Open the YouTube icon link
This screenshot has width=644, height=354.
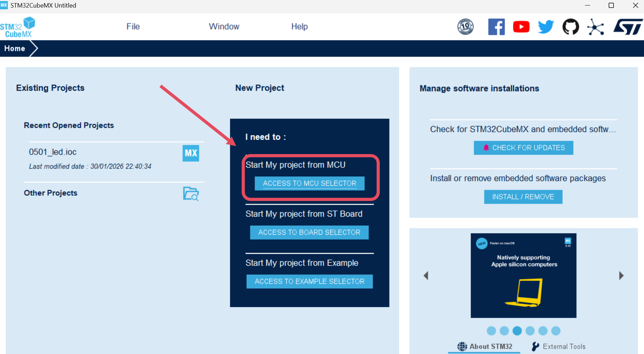click(x=521, y=27)
